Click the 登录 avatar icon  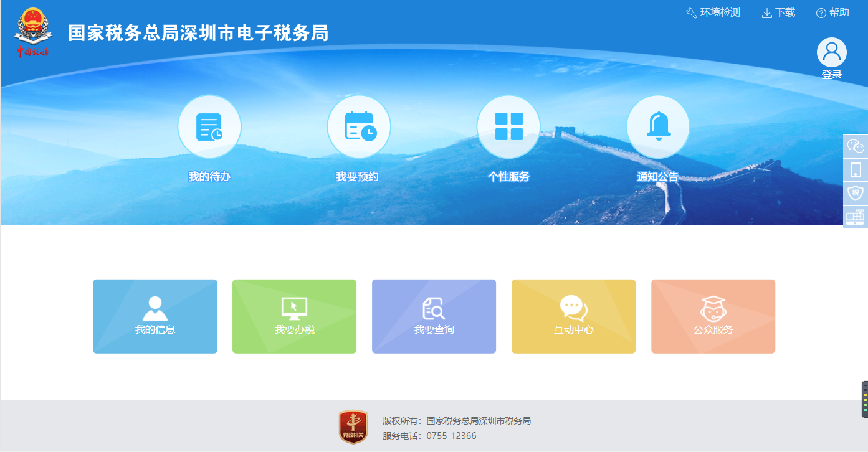(x=832, y=52)
